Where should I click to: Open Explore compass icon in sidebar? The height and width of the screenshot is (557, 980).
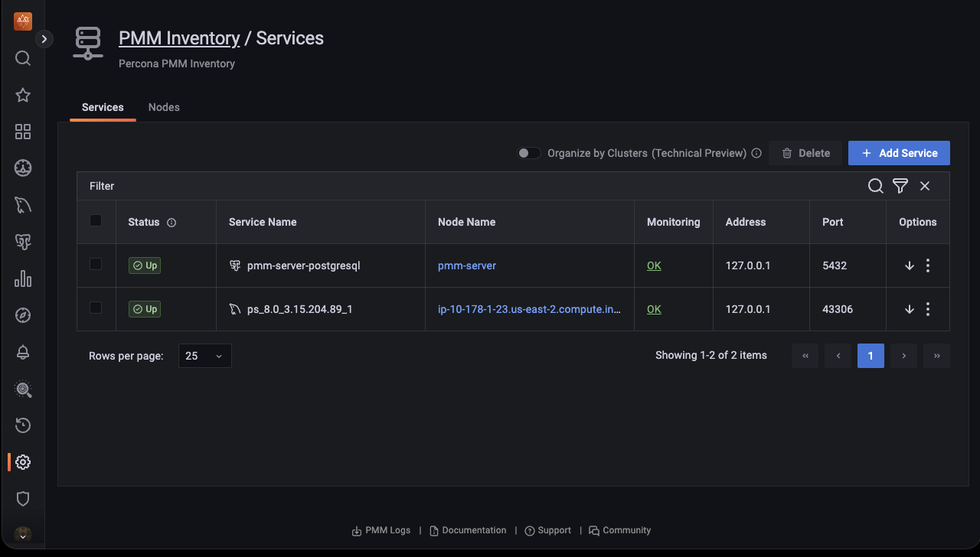23,315
